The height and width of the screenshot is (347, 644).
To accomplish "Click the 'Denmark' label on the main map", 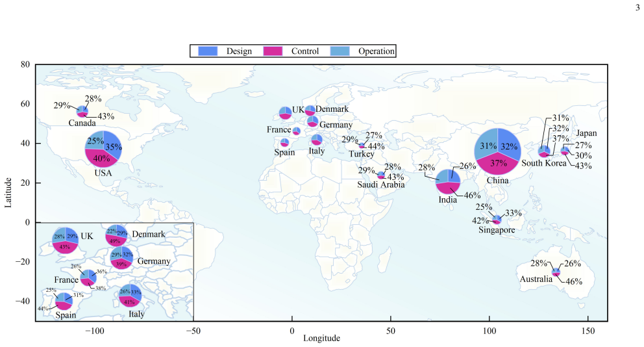I will pyautogui.click(x=332, y=109).
